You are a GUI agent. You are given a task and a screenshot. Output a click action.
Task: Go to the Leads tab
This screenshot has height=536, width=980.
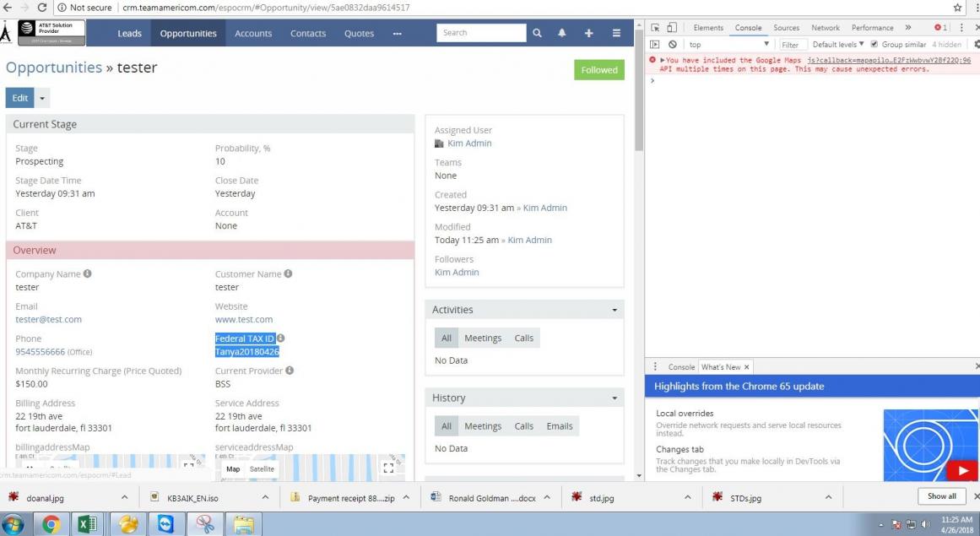click(x=129, y=34)
